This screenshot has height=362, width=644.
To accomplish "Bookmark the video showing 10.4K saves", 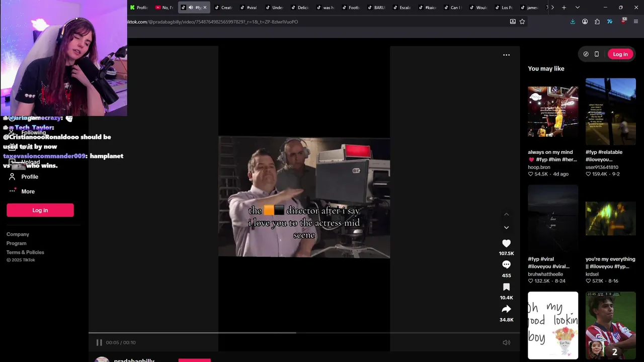I will [506, 287].
